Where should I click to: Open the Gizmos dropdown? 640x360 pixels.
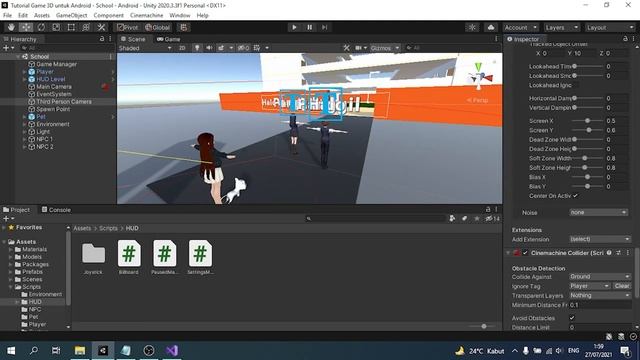(x=385, y=48)
